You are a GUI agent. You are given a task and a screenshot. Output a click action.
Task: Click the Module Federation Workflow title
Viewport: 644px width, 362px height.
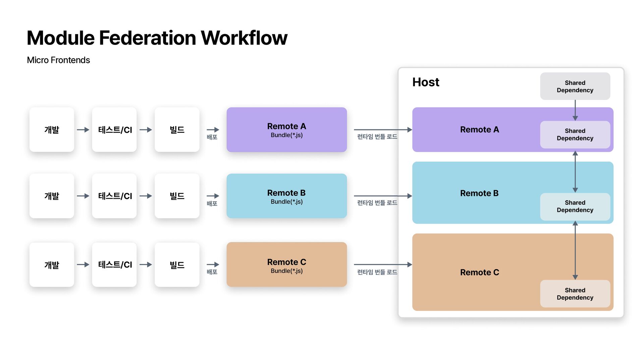[x=157, y=38]
